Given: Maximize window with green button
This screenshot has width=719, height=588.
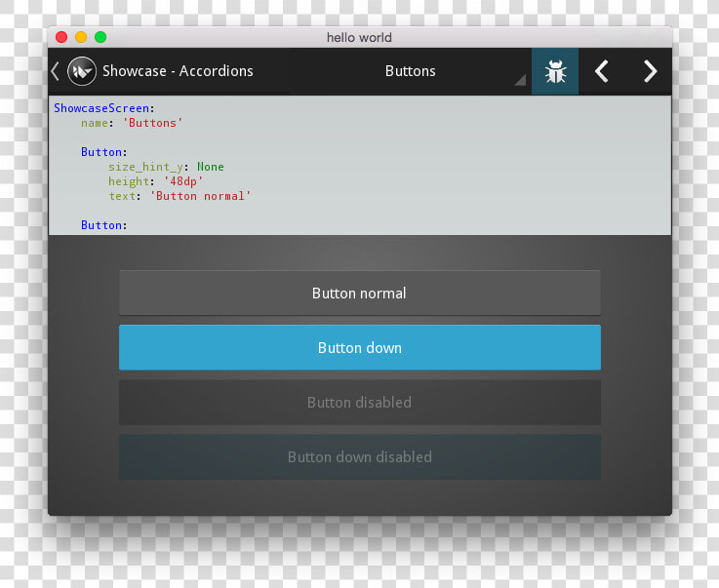Looking at the screenshot, I should [100, 37].
